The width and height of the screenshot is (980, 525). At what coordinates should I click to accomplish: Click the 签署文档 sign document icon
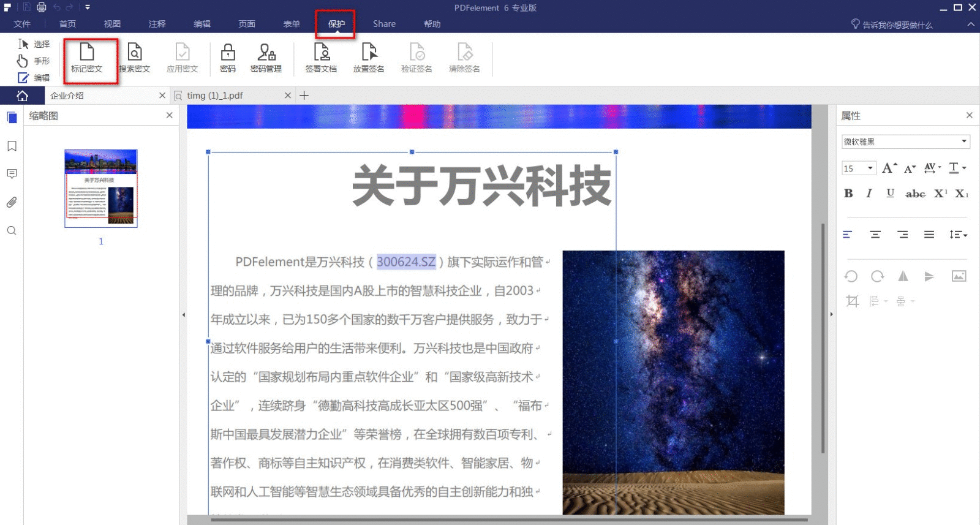[322, 58]
